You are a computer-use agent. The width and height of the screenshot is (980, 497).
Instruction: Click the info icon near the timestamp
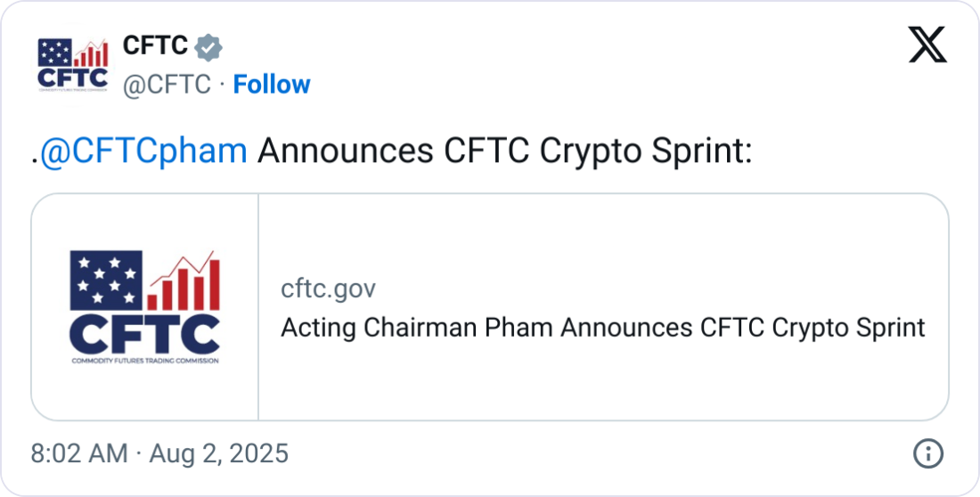pos(928,453)
